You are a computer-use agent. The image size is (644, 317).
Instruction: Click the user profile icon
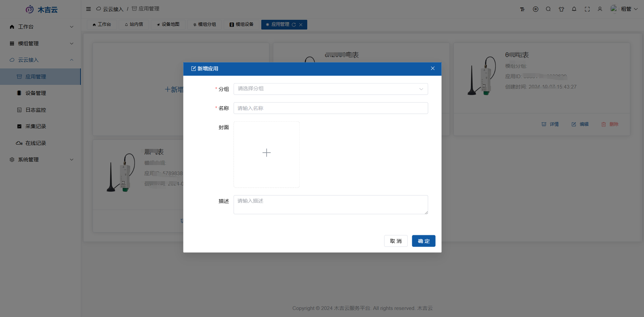[600, 9]
